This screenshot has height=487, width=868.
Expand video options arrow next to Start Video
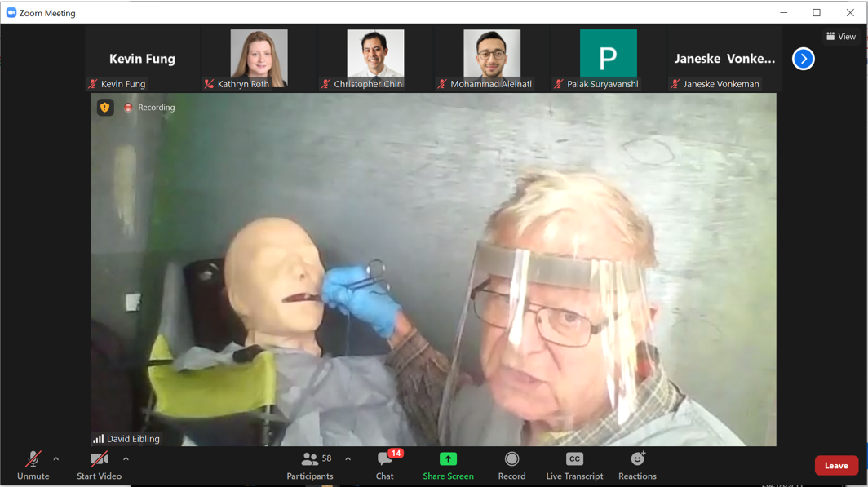point(126,459)
